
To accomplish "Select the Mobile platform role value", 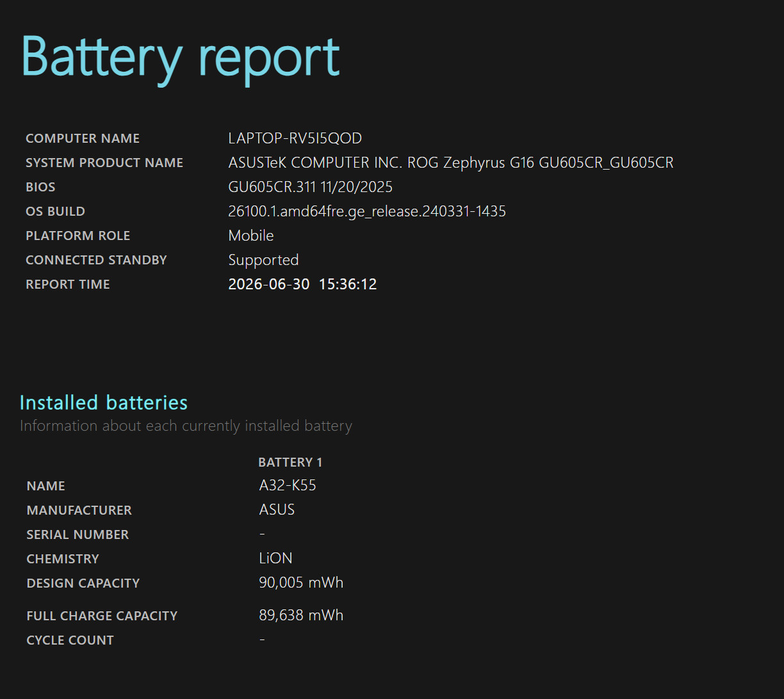I will (251, 236).
